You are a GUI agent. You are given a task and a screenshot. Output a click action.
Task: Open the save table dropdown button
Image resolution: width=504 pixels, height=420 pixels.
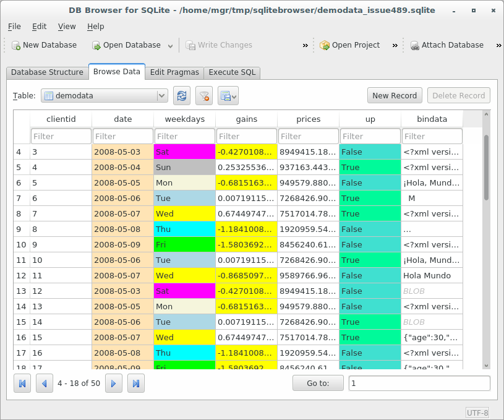pos(228,96)
